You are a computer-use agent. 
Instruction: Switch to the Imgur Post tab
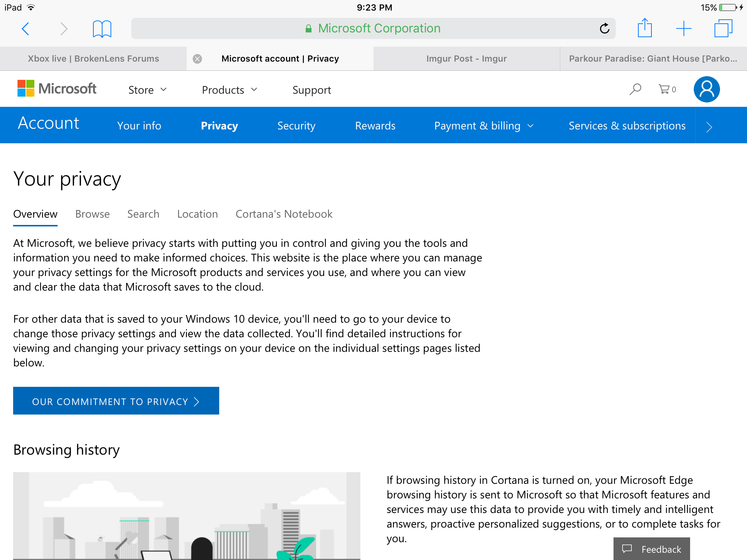click(x=467, y=59)
